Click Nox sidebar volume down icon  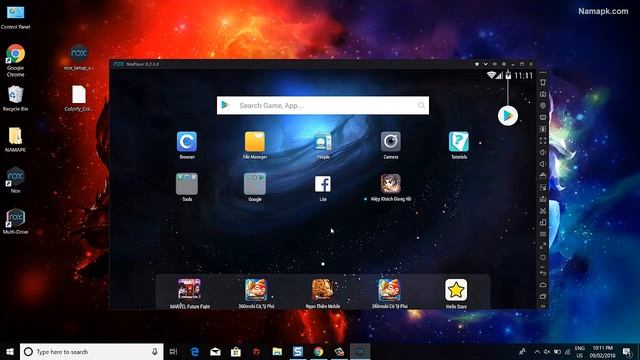point(543,164)
